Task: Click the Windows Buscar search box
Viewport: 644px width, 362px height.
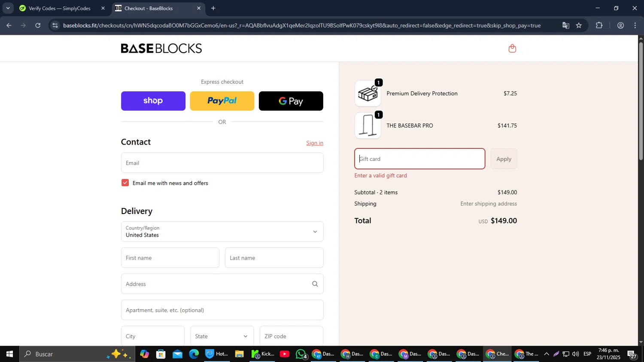Action: [77, 354]
